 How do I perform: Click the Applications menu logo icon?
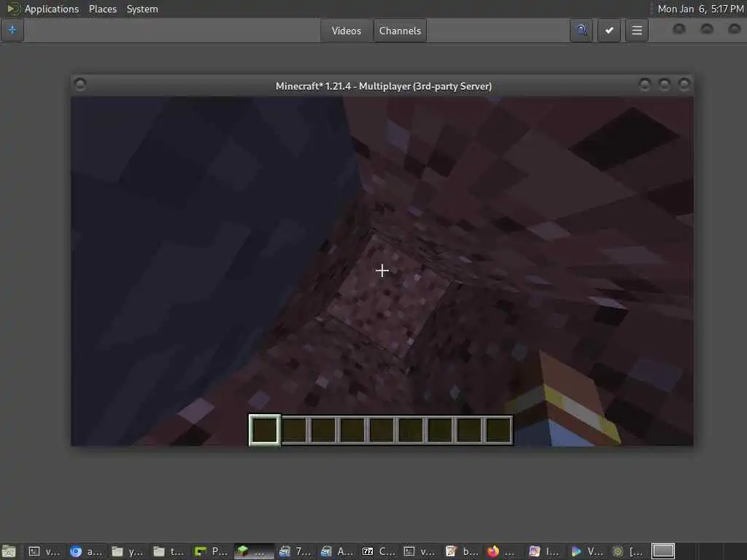tap(13, 9)
